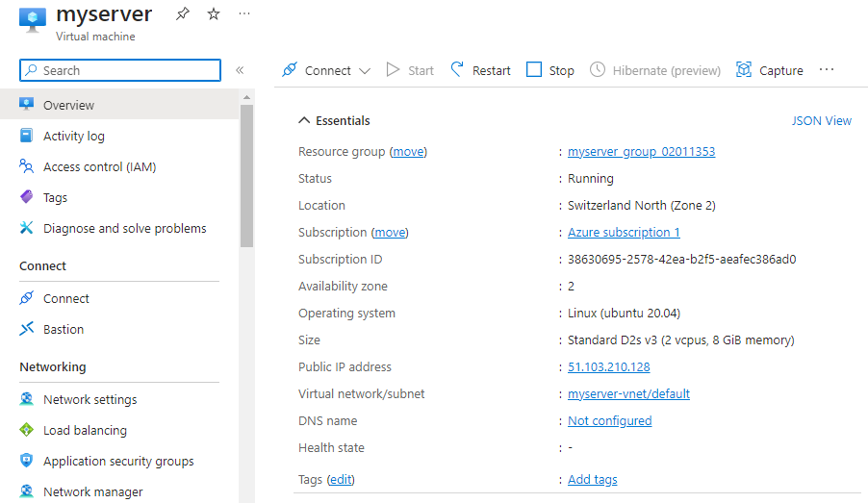Click the Start play icon in toolbar
The image size is (868, 503).
(x=393, y=69)
